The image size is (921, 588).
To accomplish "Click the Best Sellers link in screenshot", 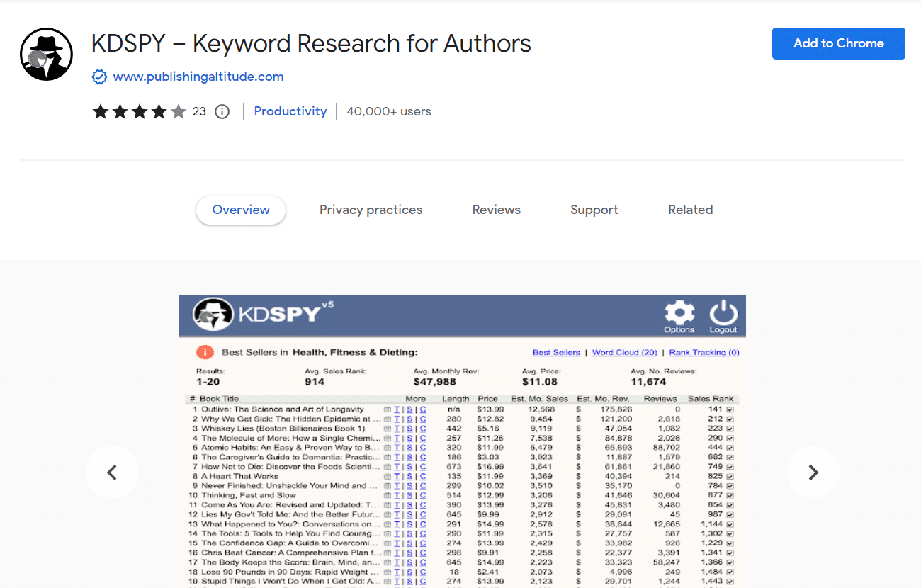I will coord(556,352).
